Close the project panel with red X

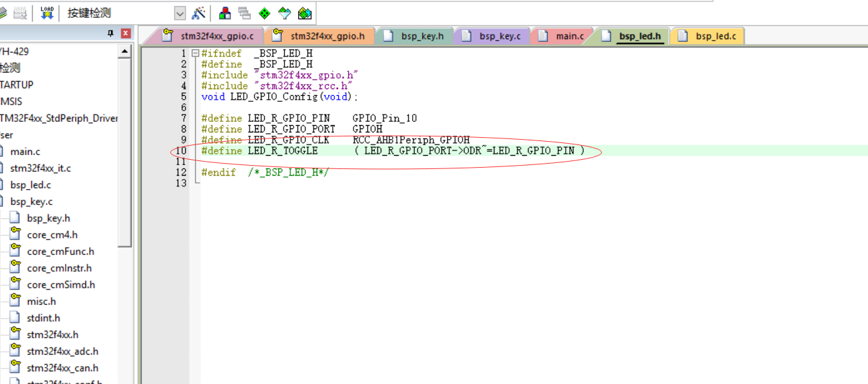point(125,33)
